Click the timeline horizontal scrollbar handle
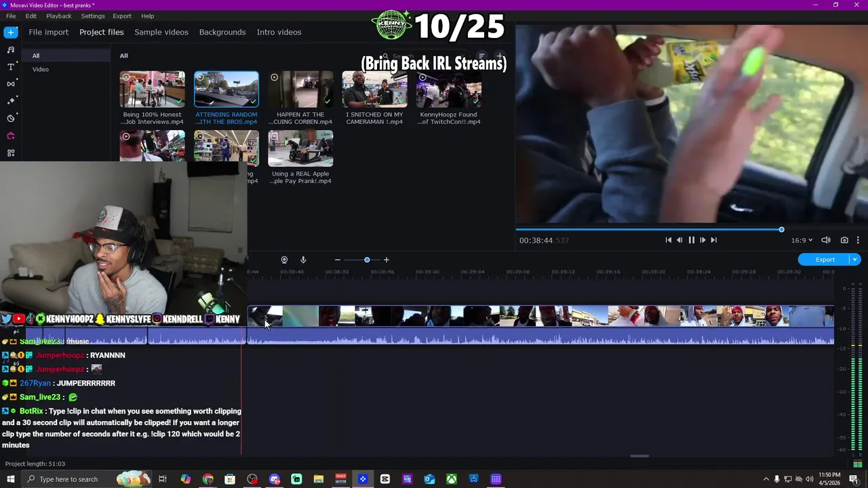The width and height of the screenshot is (868, 488). click(639, 456)
